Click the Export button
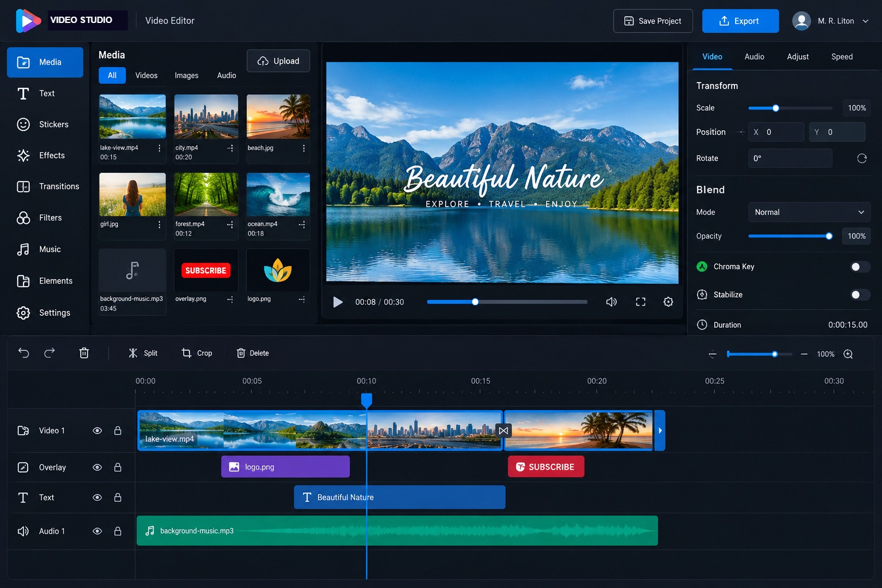The width and height of the screenshot is (882, 588). click(740, 21)
